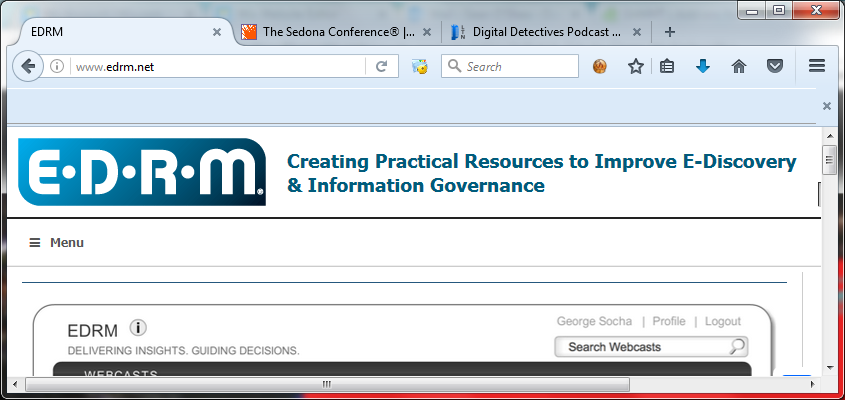845x400 pixels.
Task: Click the tagline "Creating Practical Resources to Improve E-Discovery"
Action: 542,161
